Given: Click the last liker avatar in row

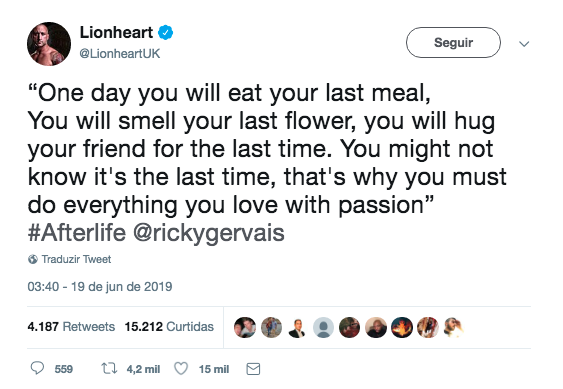Looking at the screenshot, I should point(454,327).
